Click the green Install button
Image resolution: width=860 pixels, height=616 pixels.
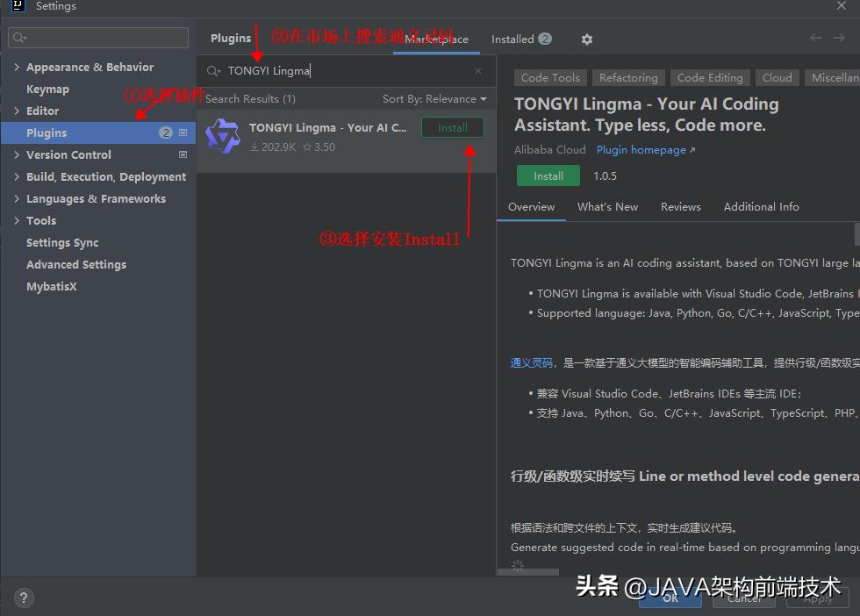pos(548,175)
